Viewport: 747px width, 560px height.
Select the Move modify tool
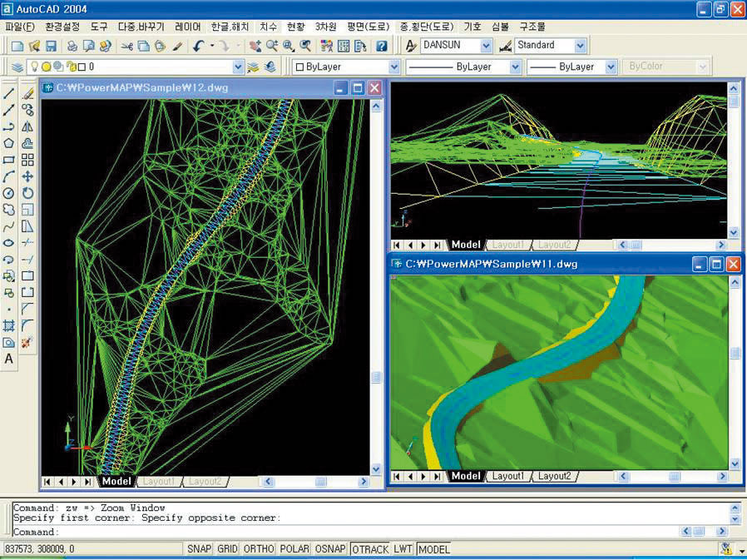tap(27, 176)
